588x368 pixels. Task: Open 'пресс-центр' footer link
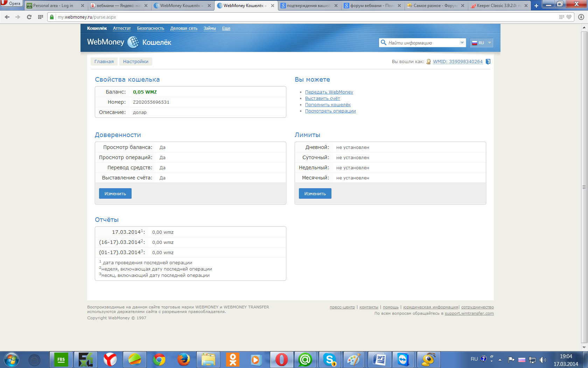(342, 307)
